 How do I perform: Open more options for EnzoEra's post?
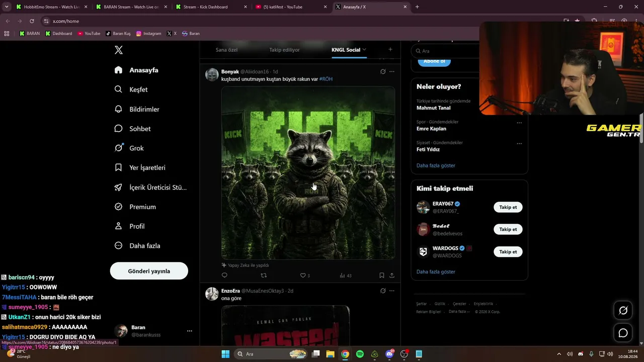(x=392, y=291)
